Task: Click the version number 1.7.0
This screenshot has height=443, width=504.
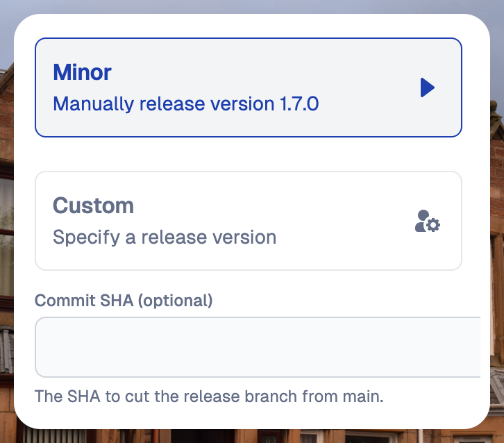Action: click(x=299, y=104)
